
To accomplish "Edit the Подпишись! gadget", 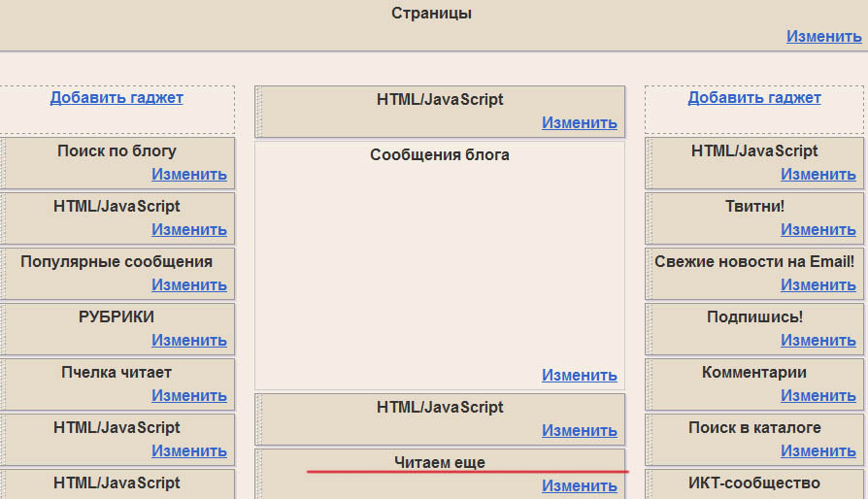I will (818, 341).
